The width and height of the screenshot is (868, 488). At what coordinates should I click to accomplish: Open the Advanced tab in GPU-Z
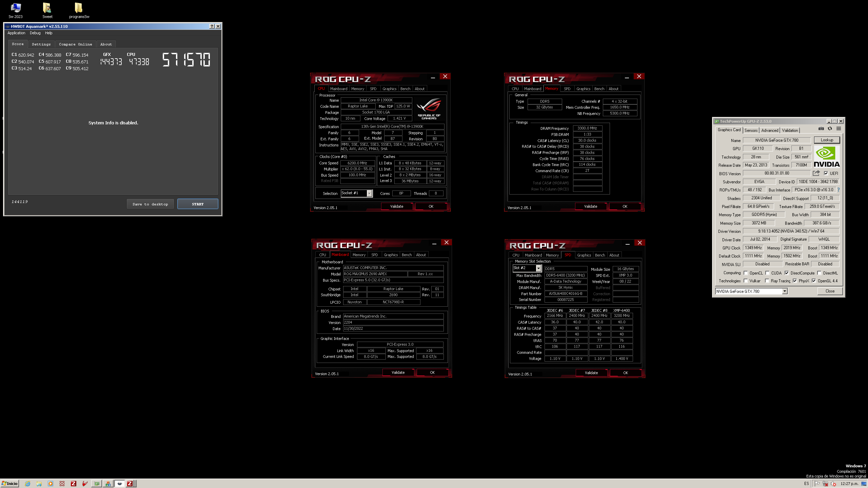pyautogui.click(x=770, y=130)
